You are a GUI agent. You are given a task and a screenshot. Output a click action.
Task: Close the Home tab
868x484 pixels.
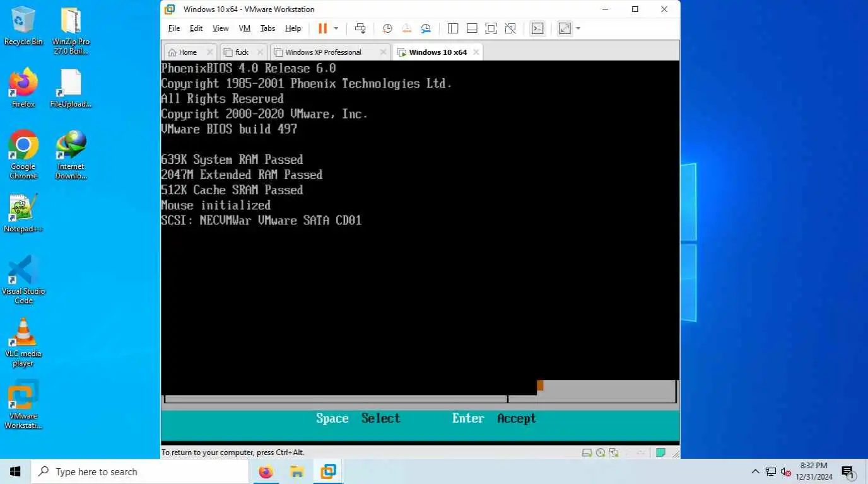pos(210,52)
